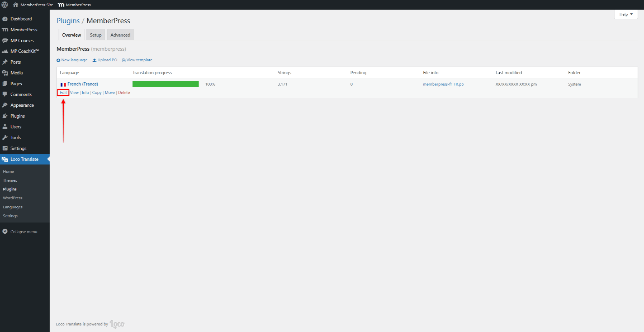
Task: Click Edit for French translation
Action: click(63, 93)
